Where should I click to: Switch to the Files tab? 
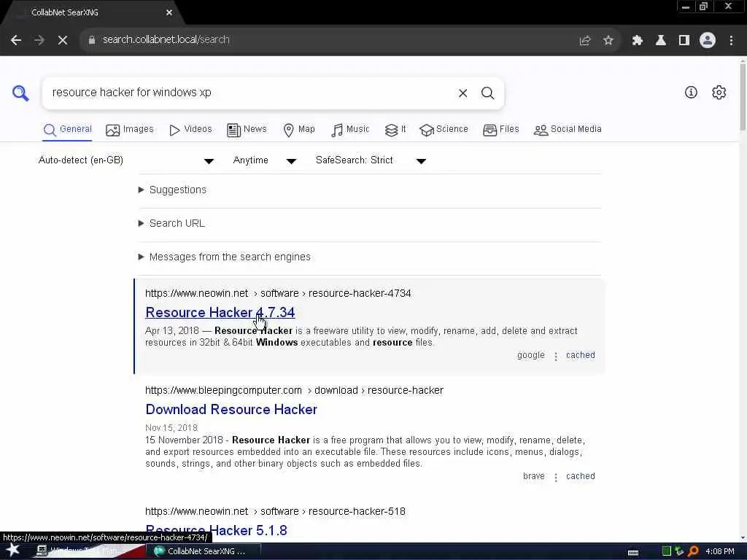(500, 130)
